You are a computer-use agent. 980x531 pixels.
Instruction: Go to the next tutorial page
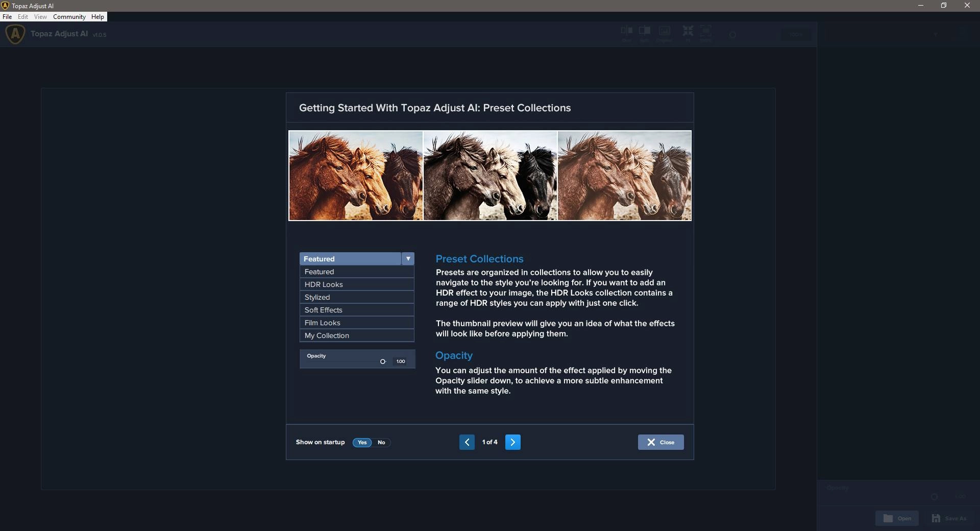(512, 442)
